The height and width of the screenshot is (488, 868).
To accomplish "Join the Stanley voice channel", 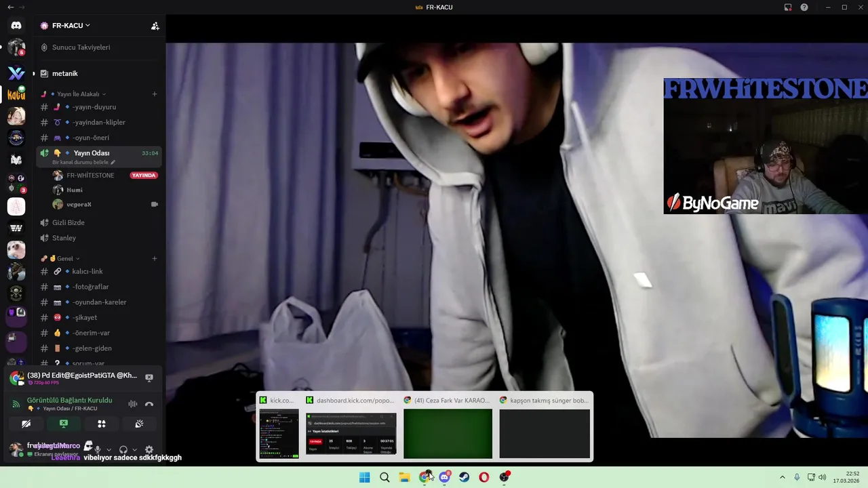I will (99, 238).
